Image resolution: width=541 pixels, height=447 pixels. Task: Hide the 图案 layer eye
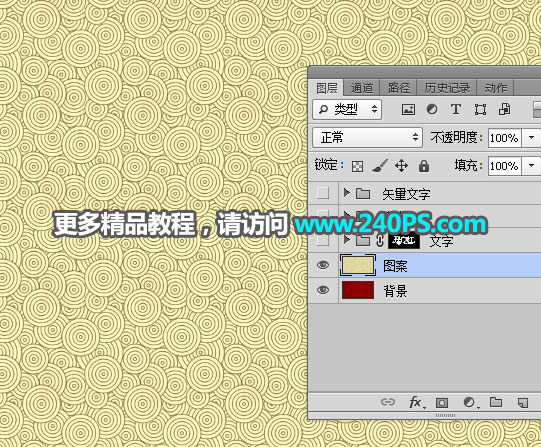[x=323, y=265]
